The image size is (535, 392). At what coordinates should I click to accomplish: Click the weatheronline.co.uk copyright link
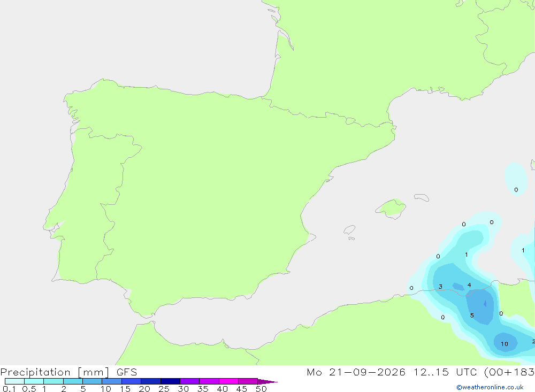(490, 387)
